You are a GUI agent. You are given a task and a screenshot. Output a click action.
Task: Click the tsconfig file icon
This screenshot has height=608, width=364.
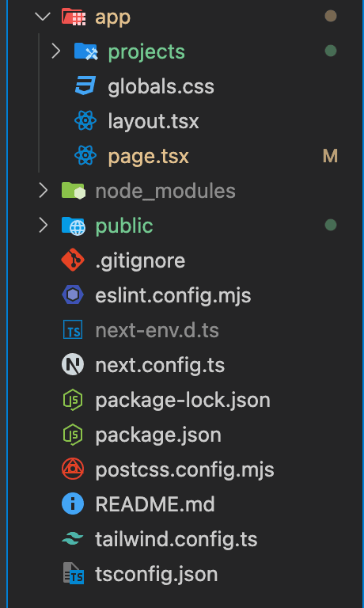pyautogui.click(x=74, y=573)
